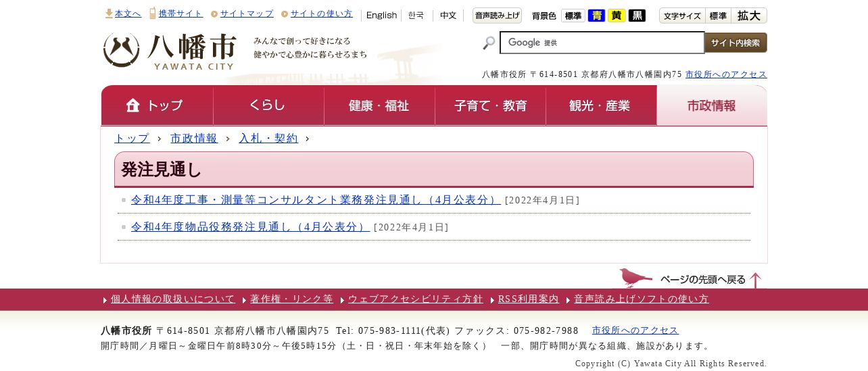The width and height of the screenshot is (868, 371).
Task: Open the 市政情報 navigation tab
Action: click(x=712, y=105)
